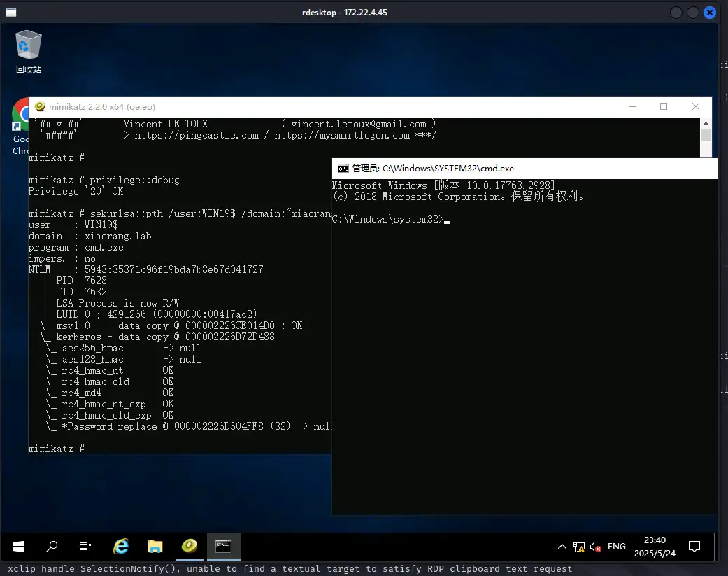The height and width of the screenshot is (576, 728).
Task: Open File Explorer from taskbar
Action: 155,547
